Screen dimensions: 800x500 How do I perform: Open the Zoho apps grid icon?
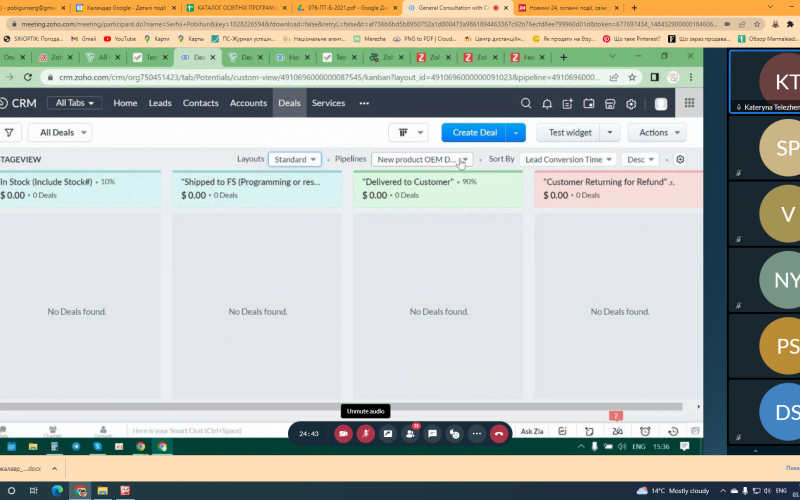(x=689, y=103)
